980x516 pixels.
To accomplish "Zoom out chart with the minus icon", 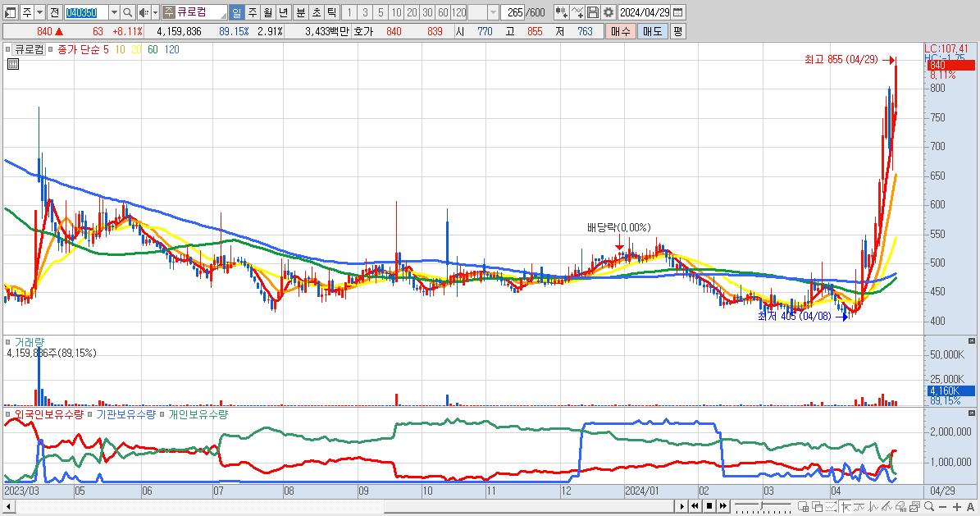I will 942,507.
